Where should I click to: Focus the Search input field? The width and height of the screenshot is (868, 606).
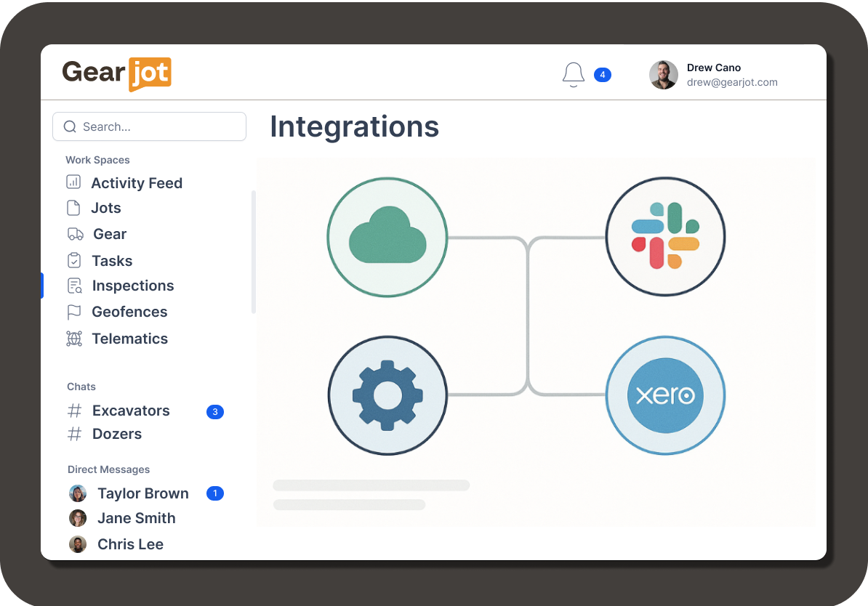[x=150, y=126]
